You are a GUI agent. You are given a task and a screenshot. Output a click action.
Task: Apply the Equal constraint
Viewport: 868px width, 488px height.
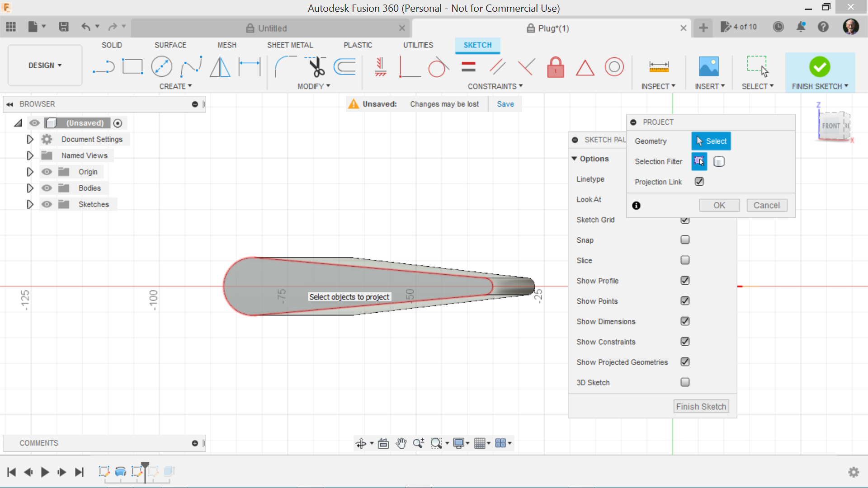pyautogui.click(x=468, y=67)
